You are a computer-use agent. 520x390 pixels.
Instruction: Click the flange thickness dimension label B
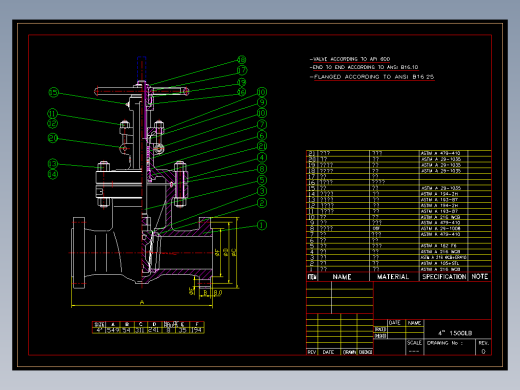click(x=205, y=293)
